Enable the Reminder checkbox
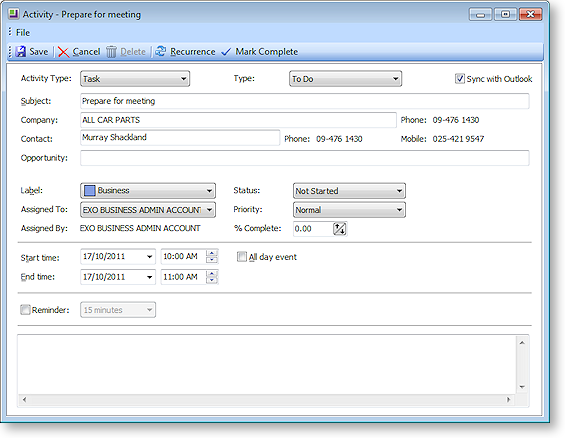This screenshot has height=438, width=565. 25,310
